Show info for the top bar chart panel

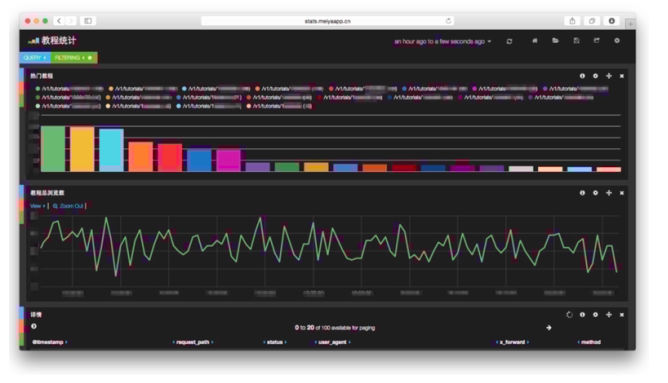pos(582,76)
